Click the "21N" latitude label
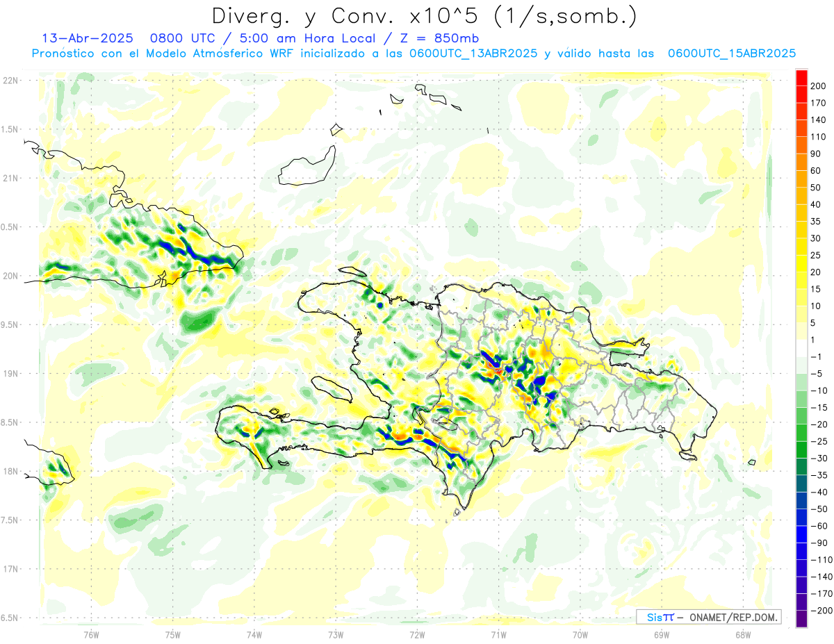The image size is (834, 644). [x=10, y=178]
